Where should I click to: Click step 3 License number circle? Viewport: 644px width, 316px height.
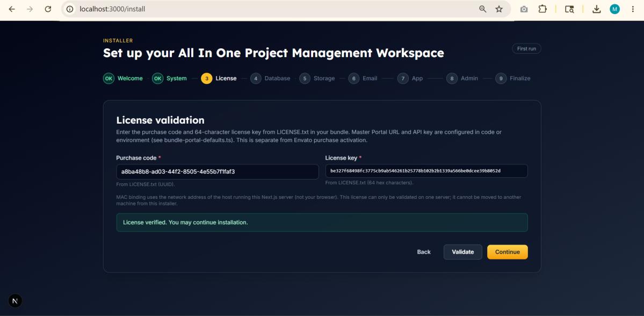click(x=207, y=78)
